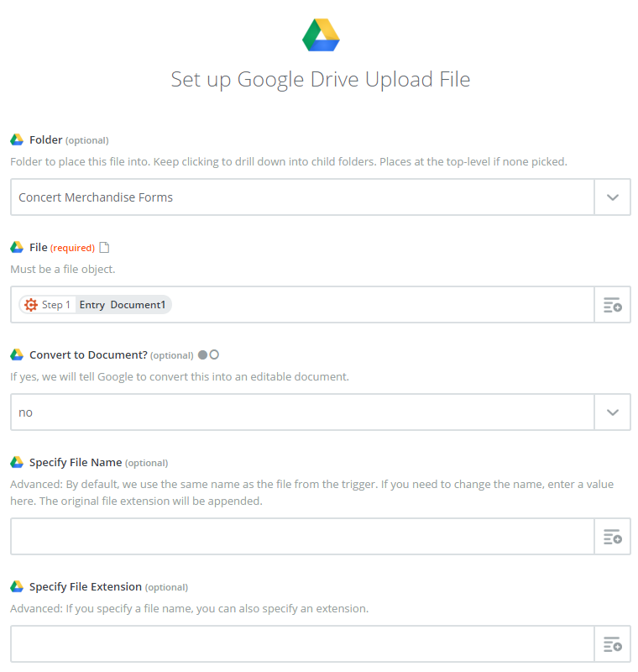Image resolution: width=638 pixels, height=672 pixels.
Task: Click the Drive icon beside File label
Action: tap(17, 247)
